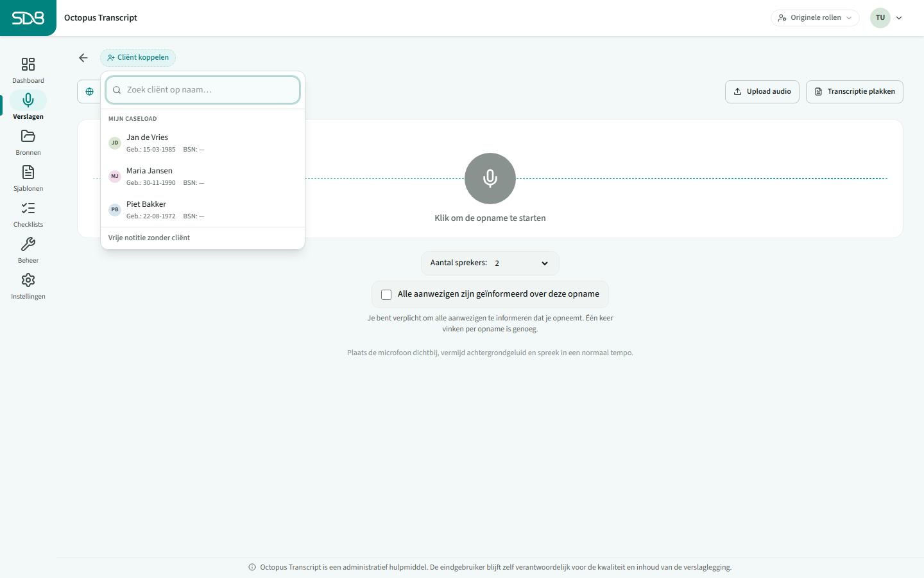Click the attendees informed label text
The height and width of the screenshot is (578, 924).
tap(499, 294)
